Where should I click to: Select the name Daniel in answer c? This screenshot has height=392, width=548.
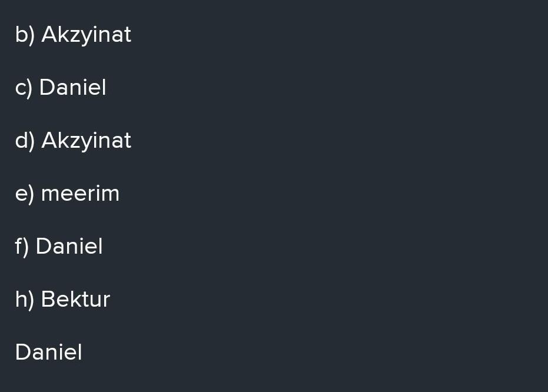coord(72,88)
